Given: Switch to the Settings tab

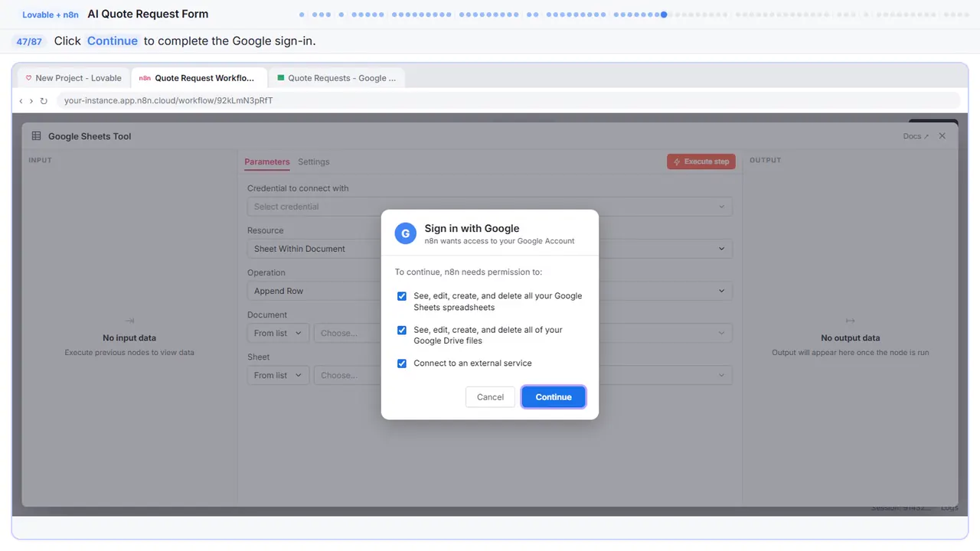Looking at the screenshot, I should pos(314,161).
